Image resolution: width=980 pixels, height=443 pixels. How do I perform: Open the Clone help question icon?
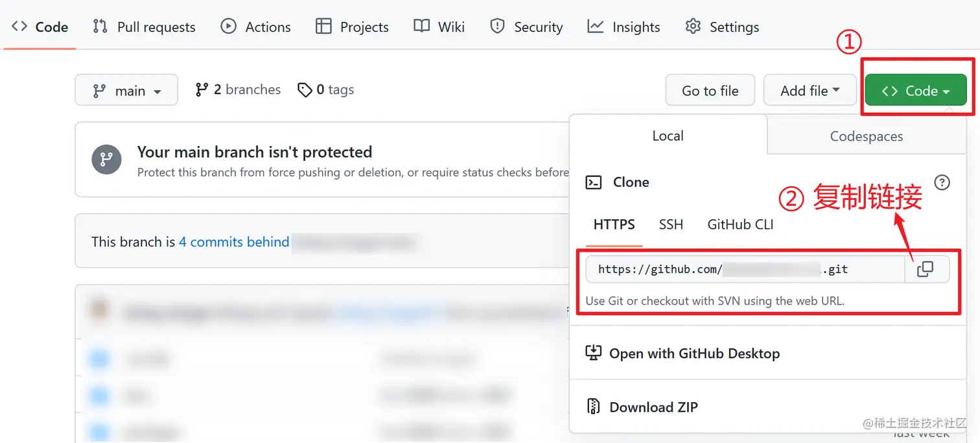pos(942,182)
